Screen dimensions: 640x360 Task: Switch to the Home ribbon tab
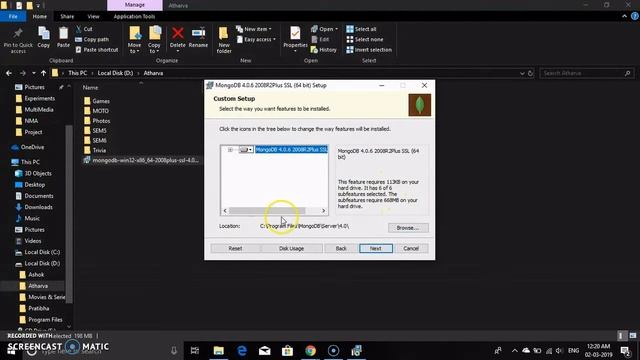tap(40, 16)
